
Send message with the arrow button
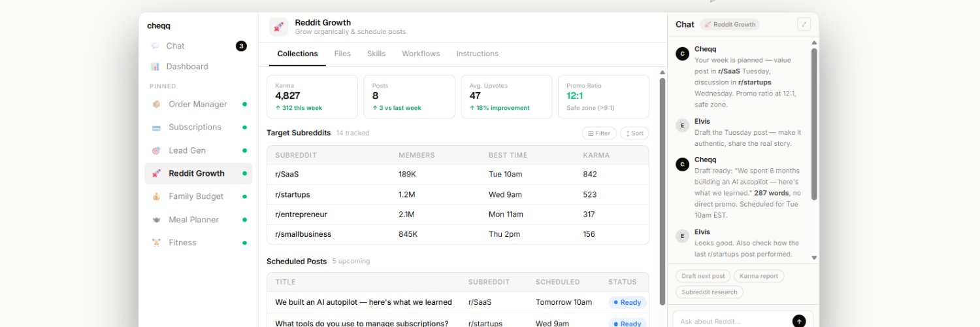799,321
